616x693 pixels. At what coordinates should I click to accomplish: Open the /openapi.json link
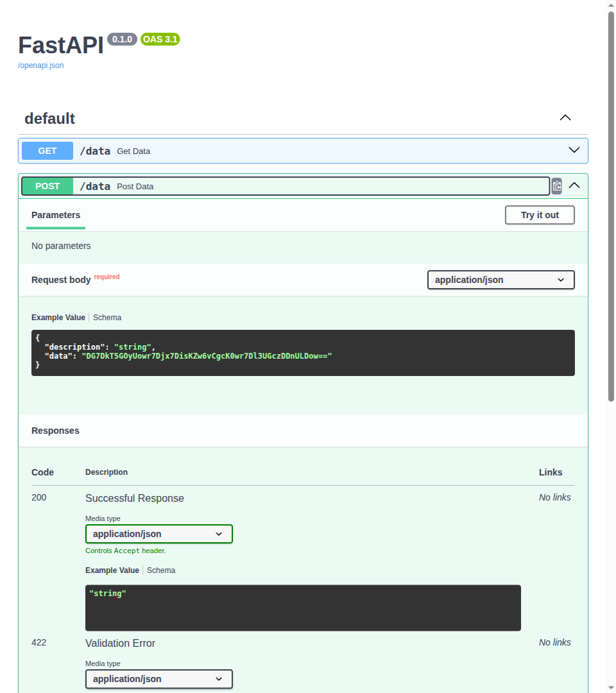click(41, 65)
